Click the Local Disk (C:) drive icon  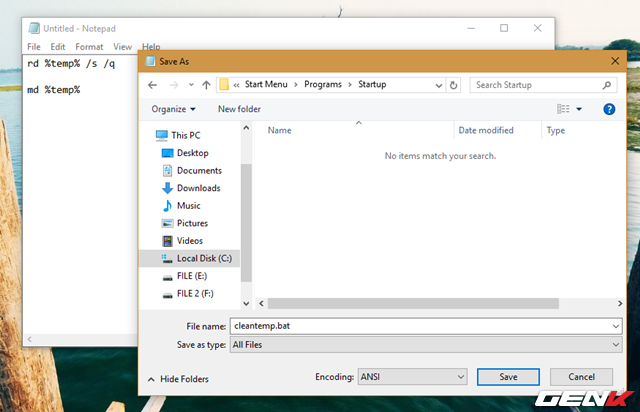[x=167, y=258]
